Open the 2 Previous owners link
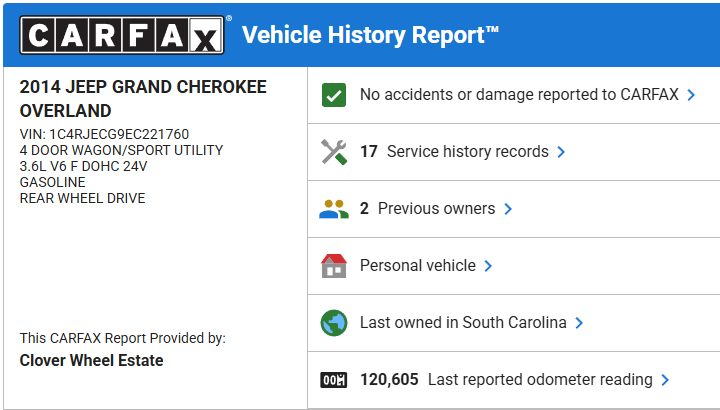 tap(427, 209)
